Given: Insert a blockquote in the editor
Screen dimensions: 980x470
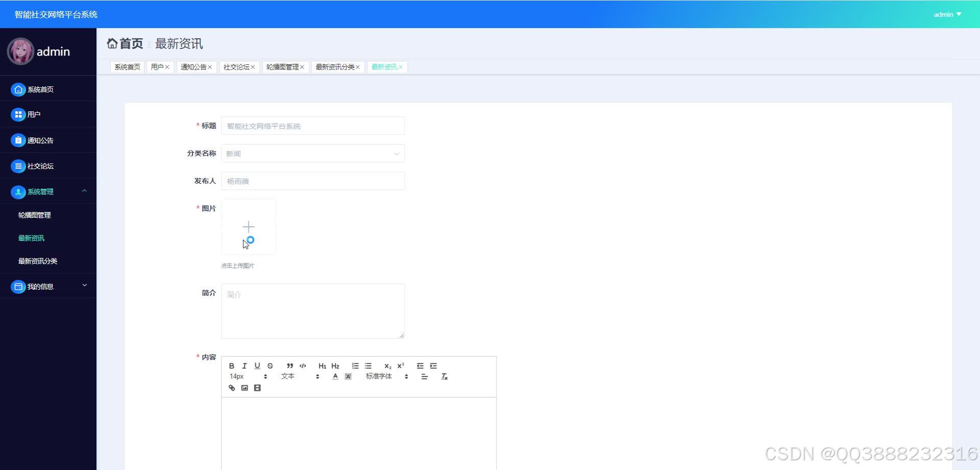Looking at the screenshot, I should coord(290,366).
